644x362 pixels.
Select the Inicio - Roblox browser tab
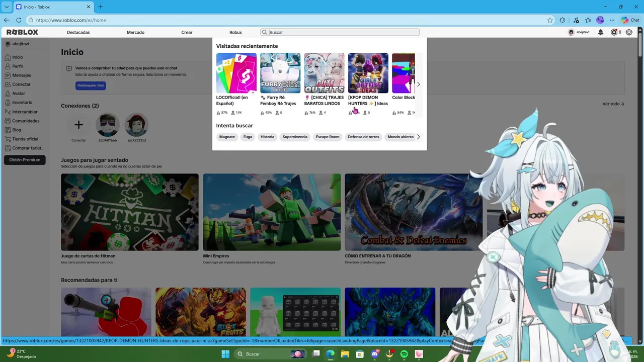tap(53, 7)
